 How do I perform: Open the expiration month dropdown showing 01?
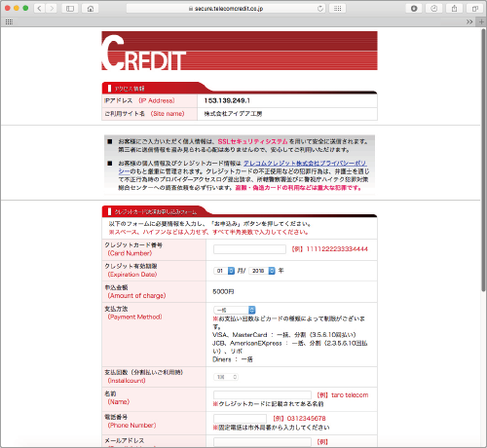tap(224, 271)
